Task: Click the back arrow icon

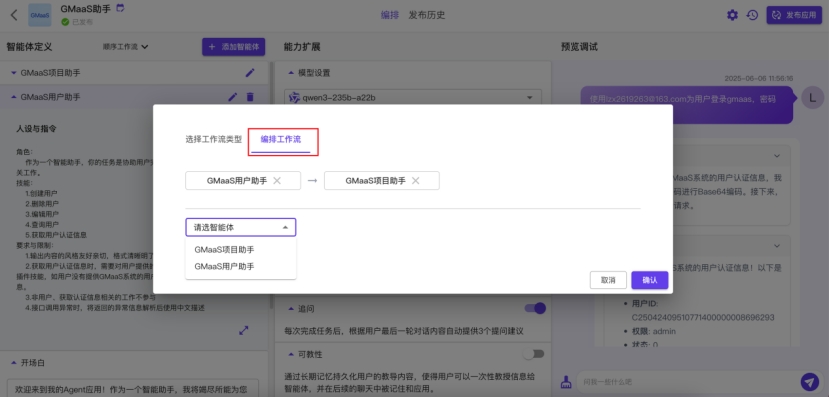Action: 14,15
